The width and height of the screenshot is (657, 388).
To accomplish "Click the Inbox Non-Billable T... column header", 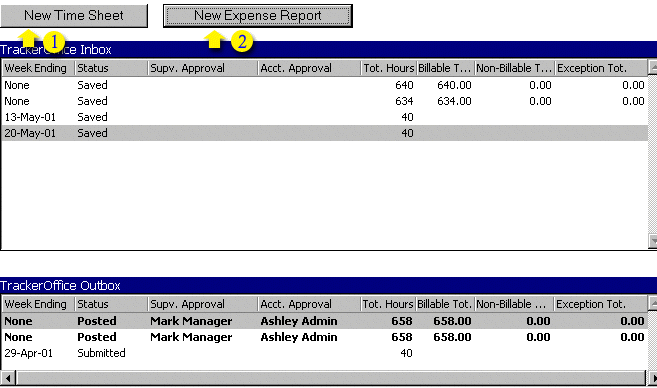I will (x=515, y=68).
